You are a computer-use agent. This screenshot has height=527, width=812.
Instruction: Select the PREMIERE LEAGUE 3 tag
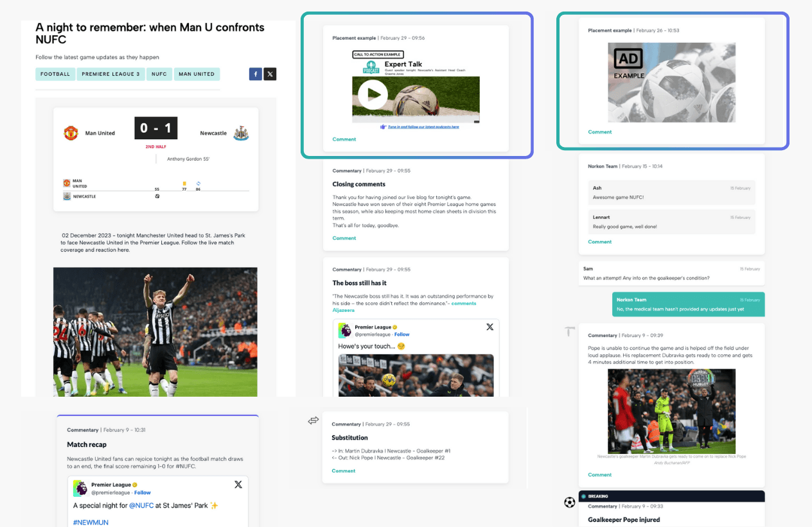(x=110, y=74)
